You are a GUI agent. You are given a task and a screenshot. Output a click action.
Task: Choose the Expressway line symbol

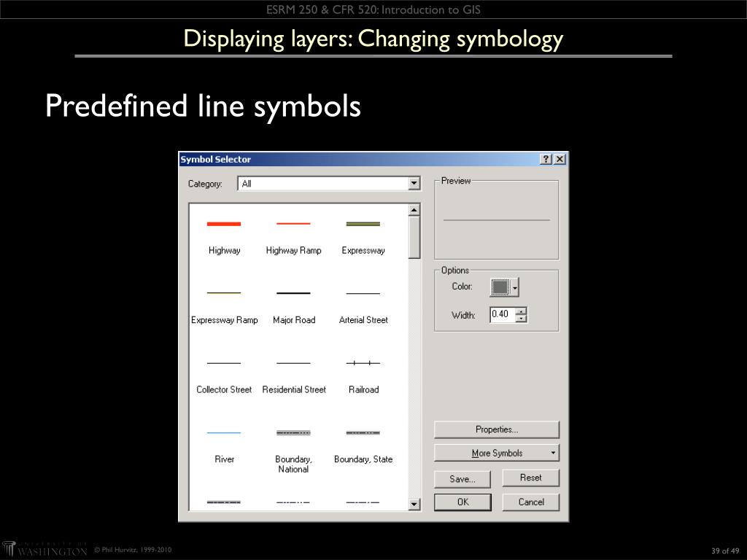363,236
